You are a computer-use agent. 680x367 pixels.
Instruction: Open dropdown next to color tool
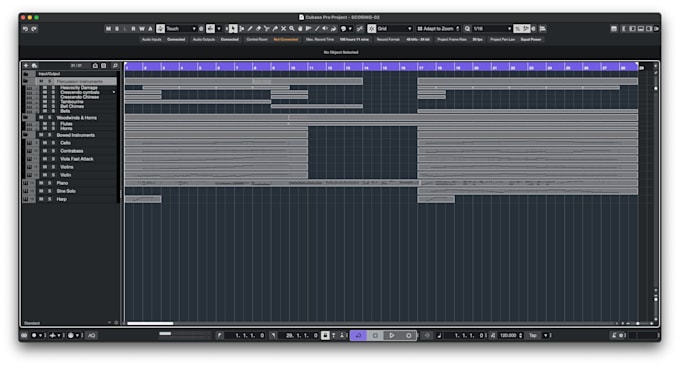pyautogui.click(x=350, y=29)
